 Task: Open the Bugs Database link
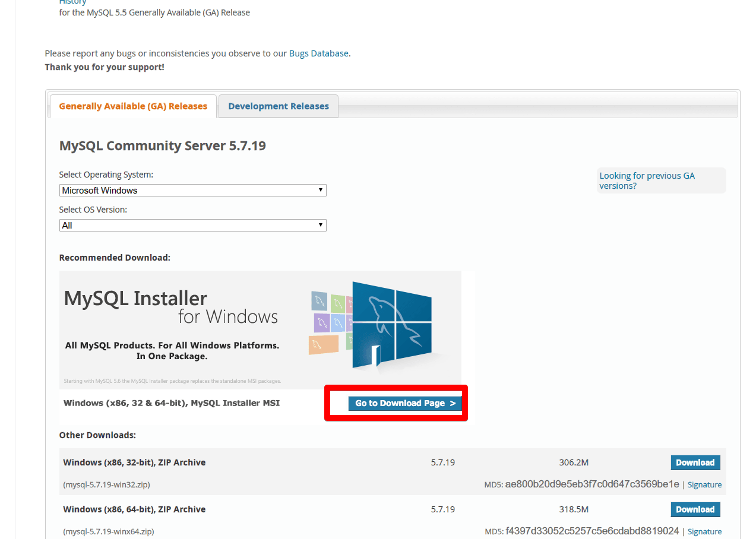(x=318, y=53)
